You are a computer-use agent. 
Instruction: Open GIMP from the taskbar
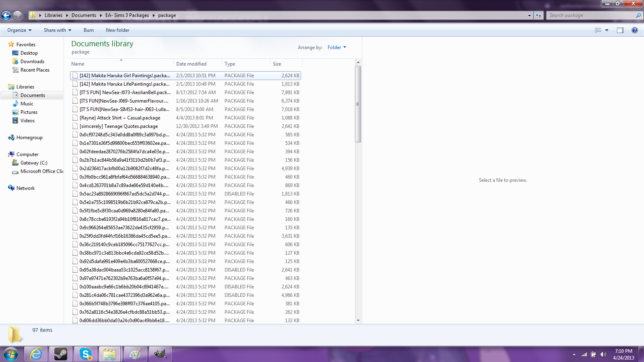point(160,354)
